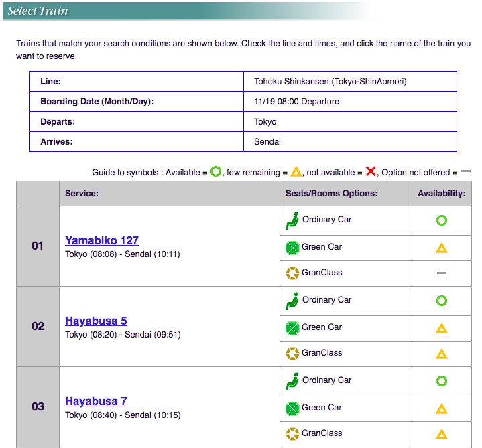This screenshot has height=448, width=482.
Task: Click available circle for Hayabusa 5 Ordinary Car
Action: click(x=442, y=301)
